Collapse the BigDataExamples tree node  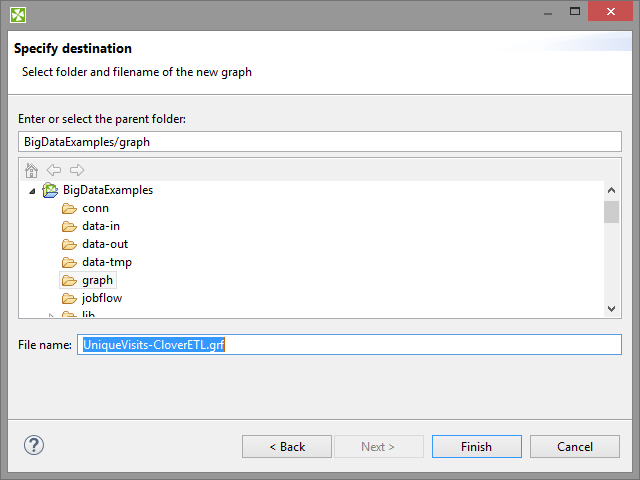point(33,190)
